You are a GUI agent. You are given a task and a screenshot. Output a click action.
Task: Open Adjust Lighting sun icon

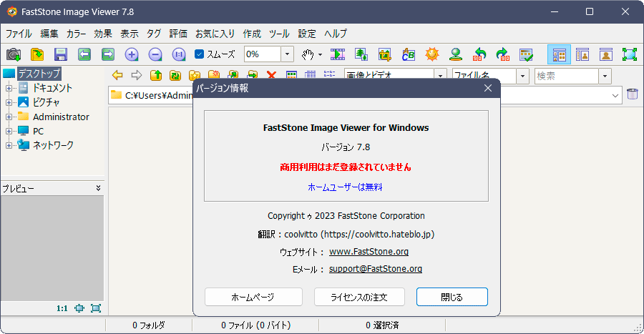point(432,54)
